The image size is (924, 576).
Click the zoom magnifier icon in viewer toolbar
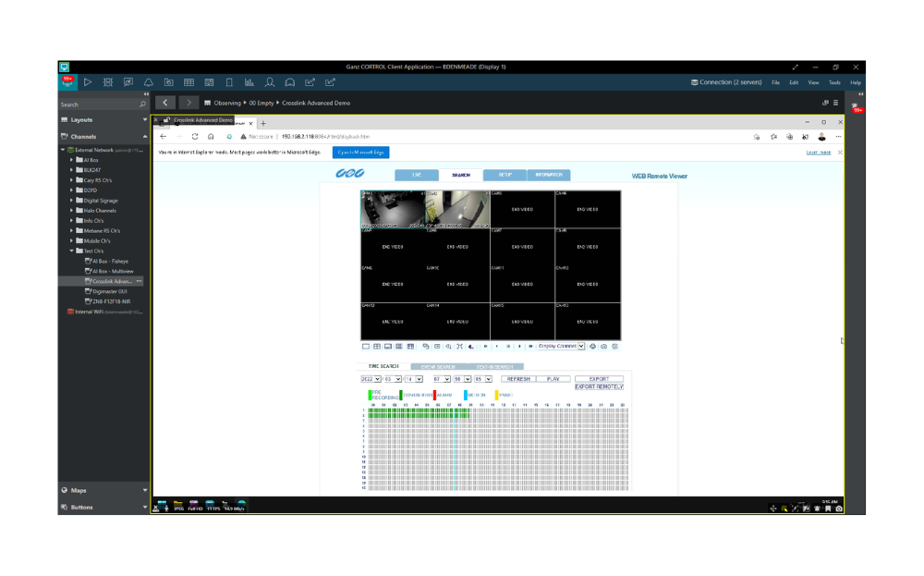[448, 347]
